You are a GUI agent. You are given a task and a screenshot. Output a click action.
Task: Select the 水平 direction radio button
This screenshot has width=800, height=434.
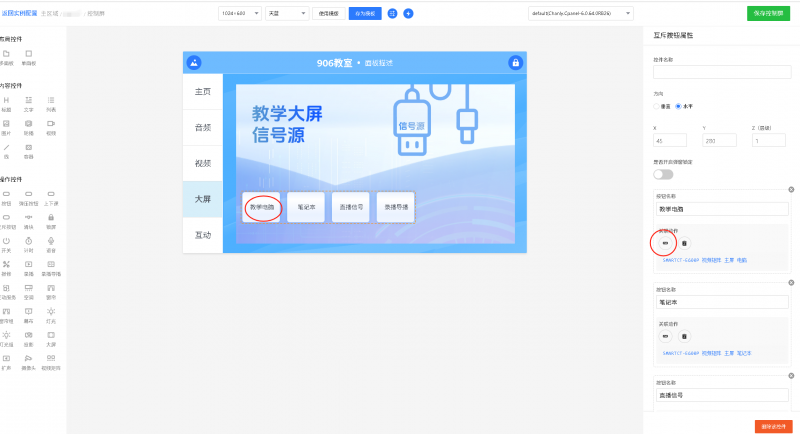coord(678,106)
